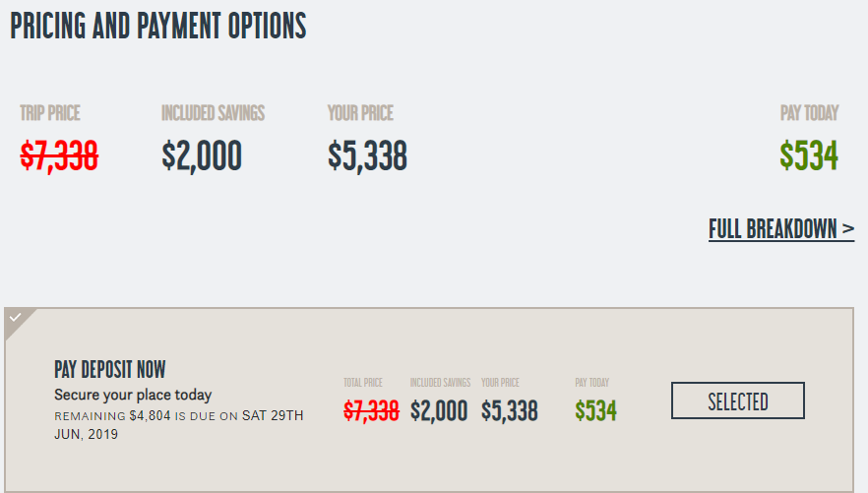
Task: Click the Total Price label in deposit card
Action: [x=362, y=383]
